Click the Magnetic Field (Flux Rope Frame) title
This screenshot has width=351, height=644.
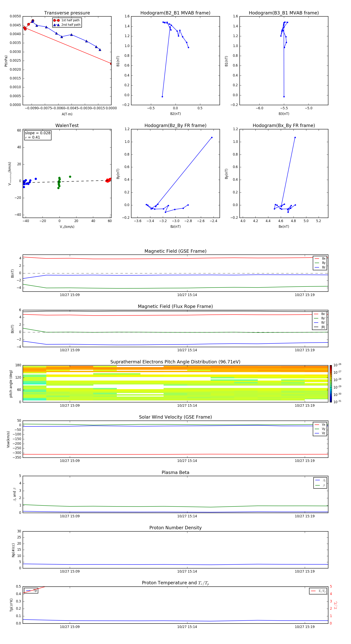coord(175,307)
